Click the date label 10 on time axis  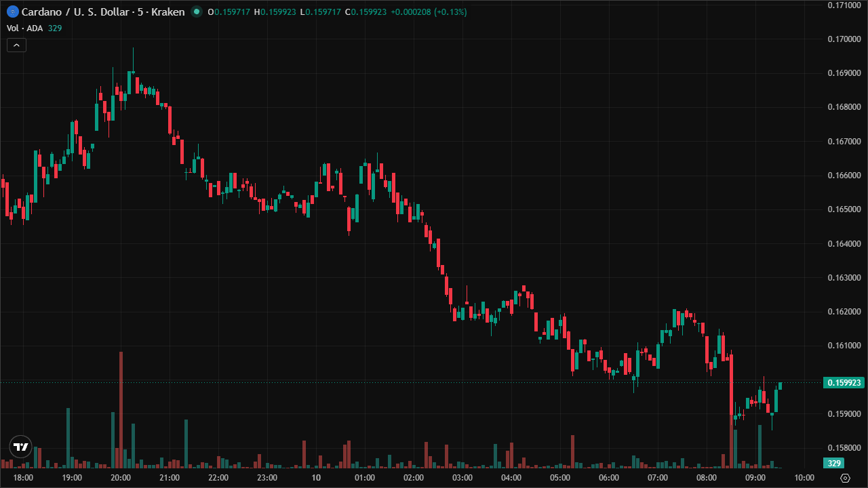pyautogui.click(x=316, y=478)
